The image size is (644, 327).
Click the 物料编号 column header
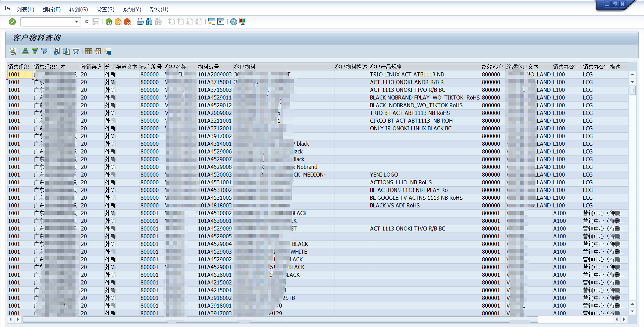[215, 67]
